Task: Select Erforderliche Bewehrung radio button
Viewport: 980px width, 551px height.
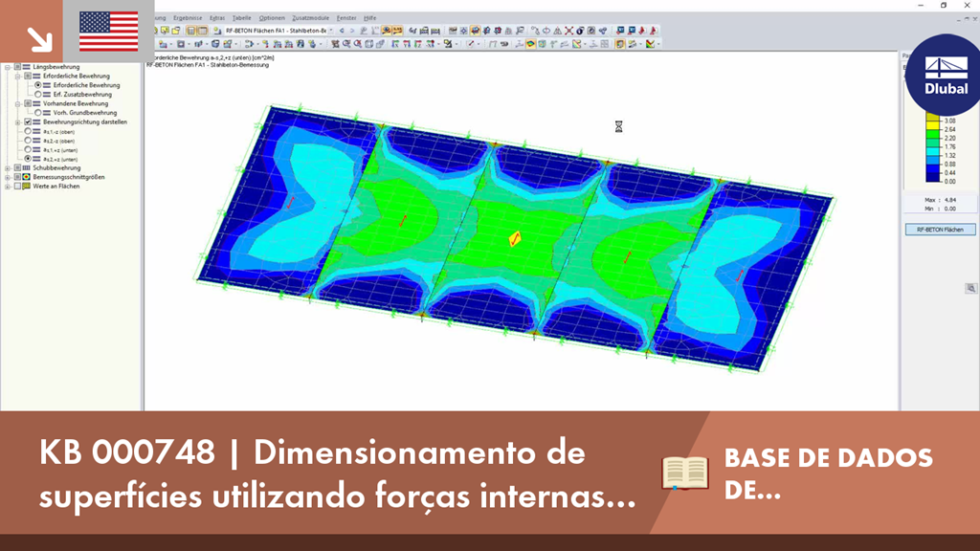Action: pyautogui.click(x=38, y=85)
